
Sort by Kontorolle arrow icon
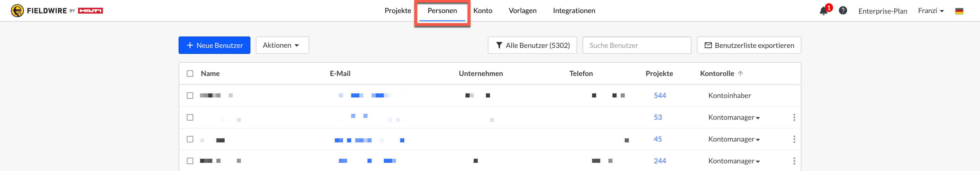pyautogui.click(x=740, y=74)
